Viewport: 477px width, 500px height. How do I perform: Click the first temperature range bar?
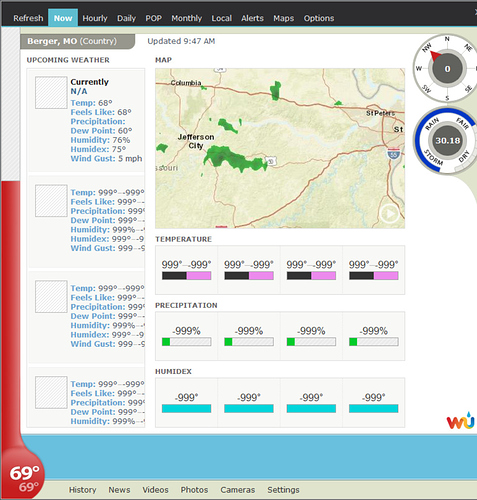[186, 276]
